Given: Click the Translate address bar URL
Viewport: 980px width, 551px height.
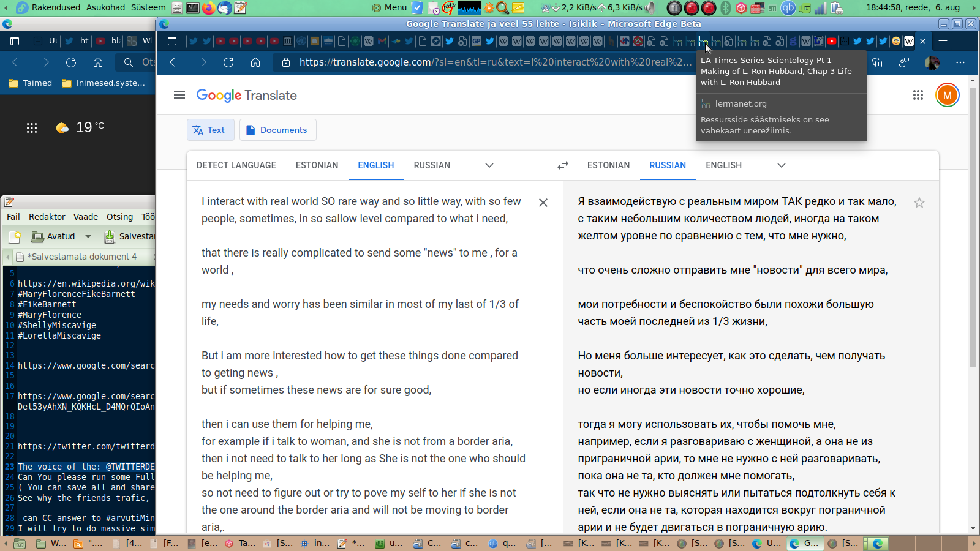Looking at the screenshot, I should tap(495, 62).
